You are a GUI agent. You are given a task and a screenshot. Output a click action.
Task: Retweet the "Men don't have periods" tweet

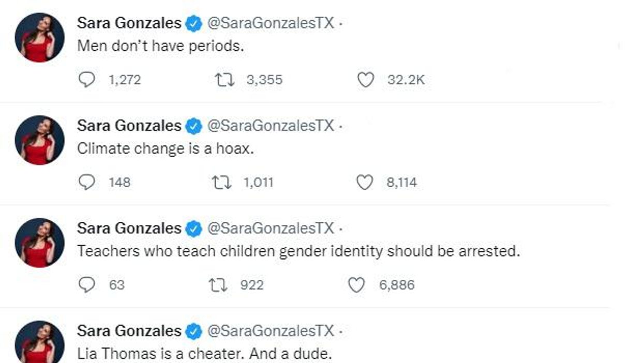point(224,80)
